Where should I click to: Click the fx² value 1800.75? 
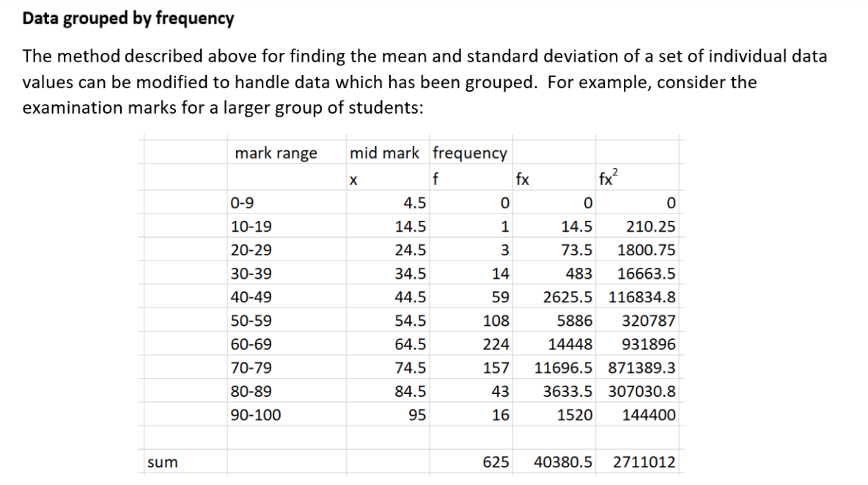647,250
